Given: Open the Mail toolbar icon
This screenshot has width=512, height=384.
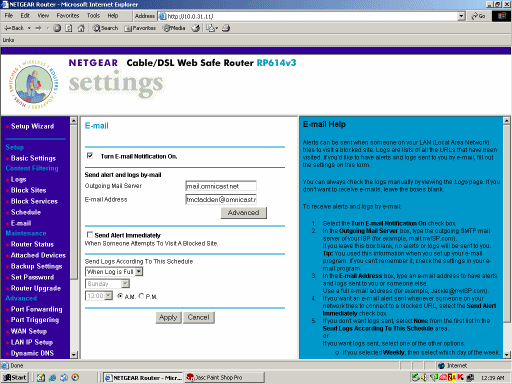Looking at the screenshot, I should 212,28.
